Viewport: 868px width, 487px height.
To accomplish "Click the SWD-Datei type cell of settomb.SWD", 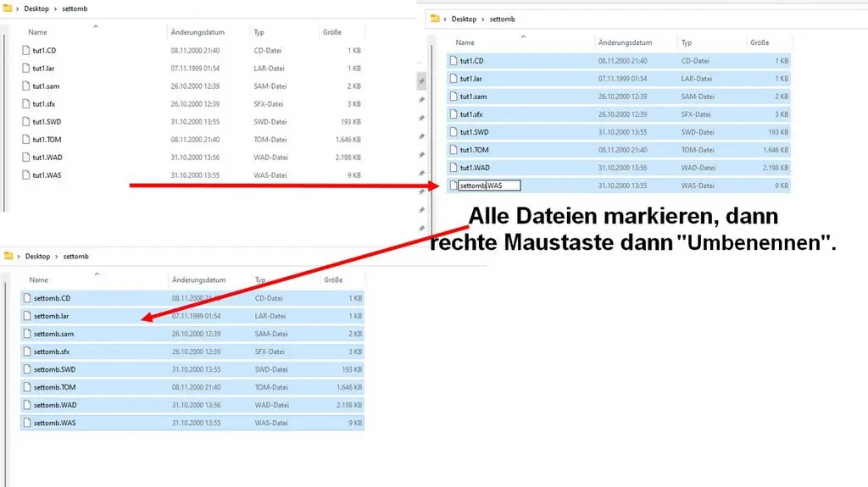I will coord(270,369).
